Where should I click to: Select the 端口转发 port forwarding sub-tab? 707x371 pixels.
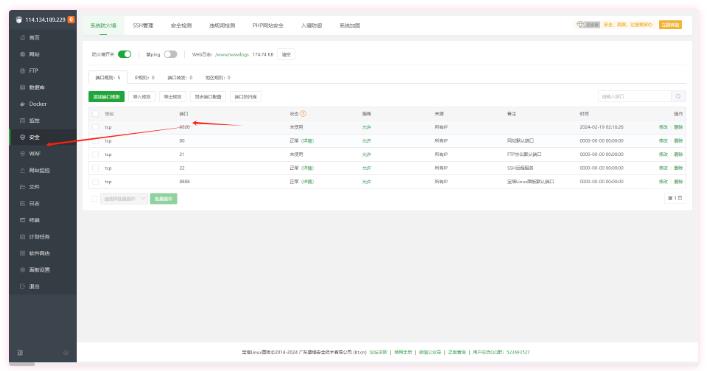180,78
